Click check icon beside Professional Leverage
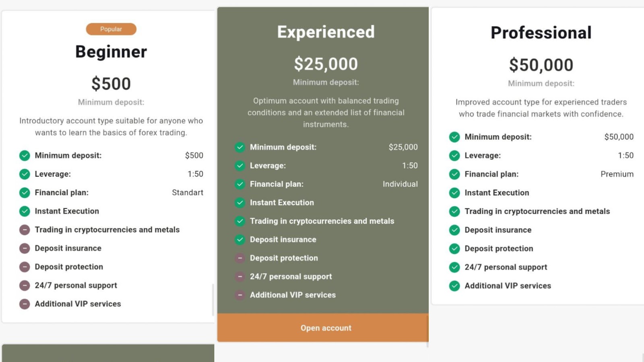 click(x=454, y=156)
